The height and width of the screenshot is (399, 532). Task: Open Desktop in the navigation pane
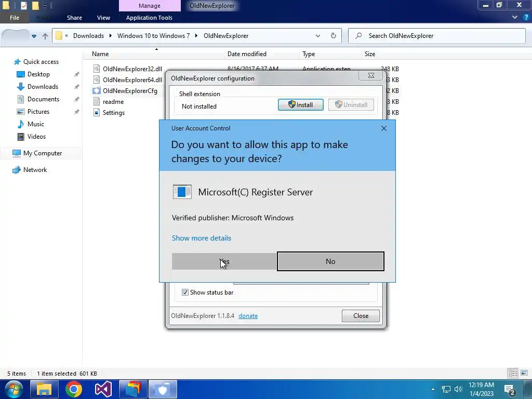click(x=38, y=74)
